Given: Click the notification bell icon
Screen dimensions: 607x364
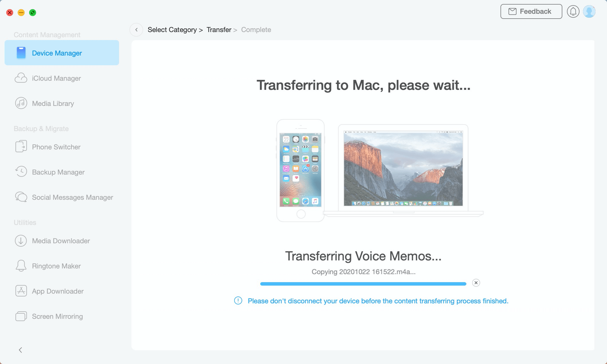Looking at the screenshot, I should pyautogui.click(x=573, y=11).
